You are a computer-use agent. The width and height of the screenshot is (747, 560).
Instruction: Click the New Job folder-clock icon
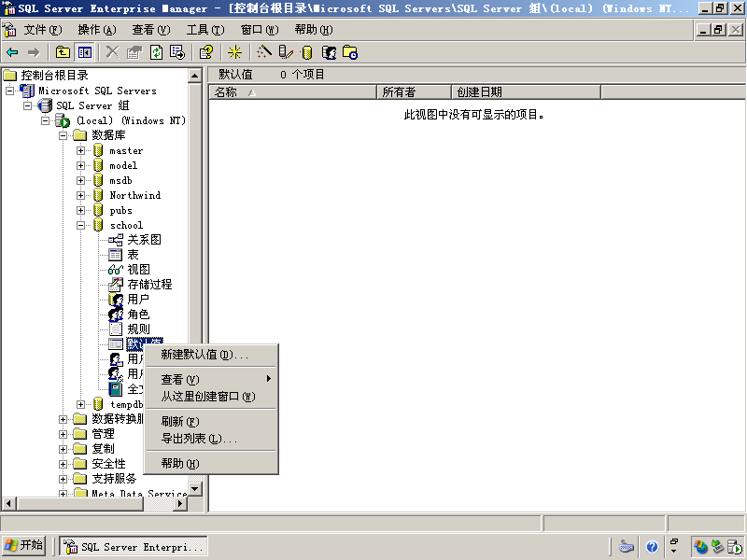pos(350,52)
